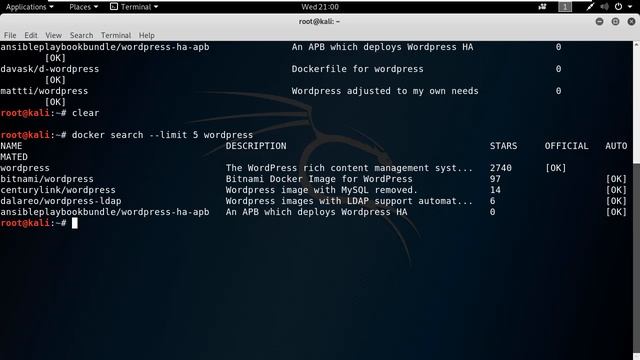Open the Terminal menu in the menu bar
640x360 pixels.
point(116,36)
